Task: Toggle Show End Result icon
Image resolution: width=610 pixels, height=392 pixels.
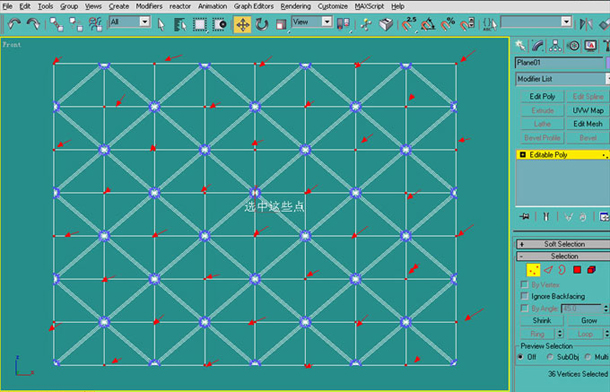Action: [x=546, y=217]
